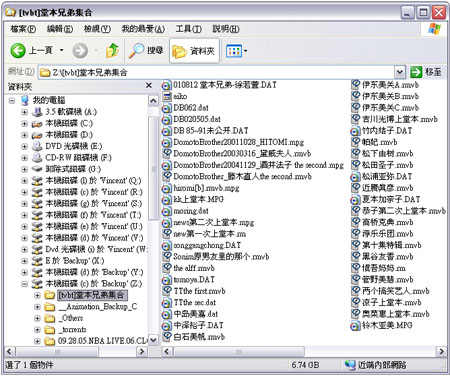Select kk上堂本.MPG file icon
The height and width of the screenshot is (376, 450).
(166, 200)
